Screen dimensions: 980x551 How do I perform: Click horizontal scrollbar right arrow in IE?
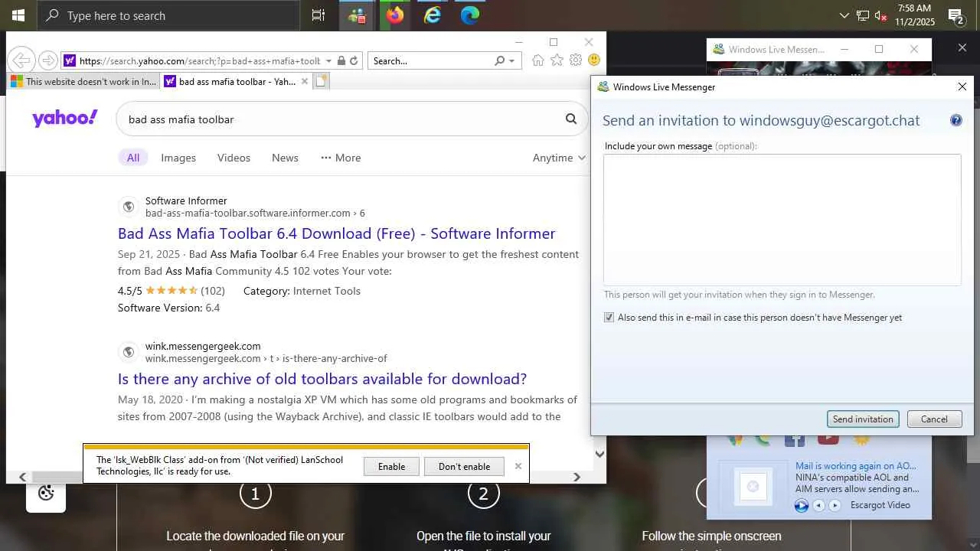[x=577, y=477]
